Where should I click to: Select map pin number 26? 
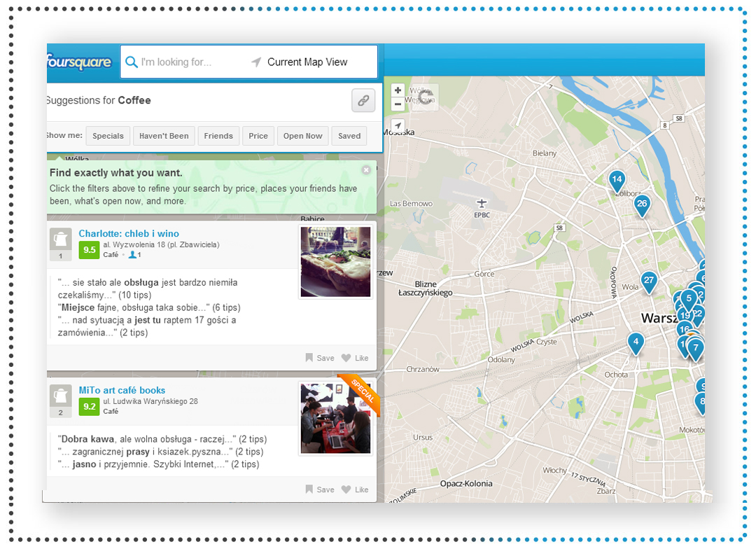point(641,204)
